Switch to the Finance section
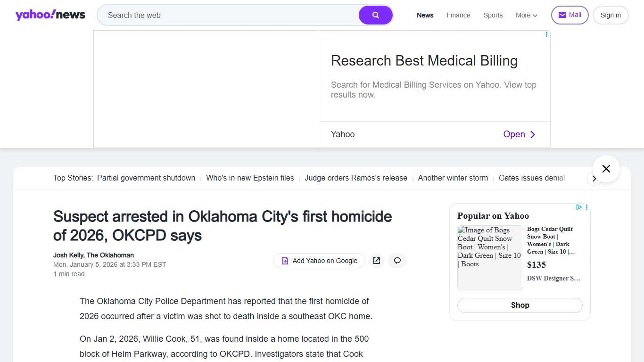Image resolution: width=644 pixels, height=362 pixels. point(458,15)
